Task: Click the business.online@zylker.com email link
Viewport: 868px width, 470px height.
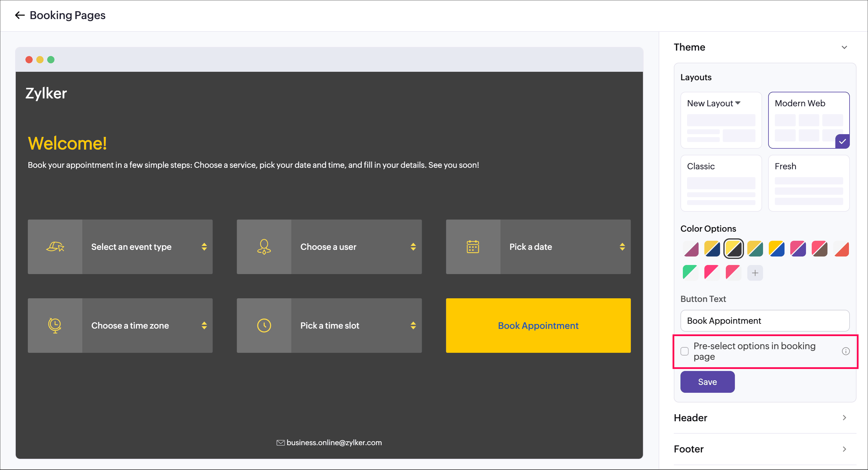Action: pyautogui.click(x=334, y=442)
